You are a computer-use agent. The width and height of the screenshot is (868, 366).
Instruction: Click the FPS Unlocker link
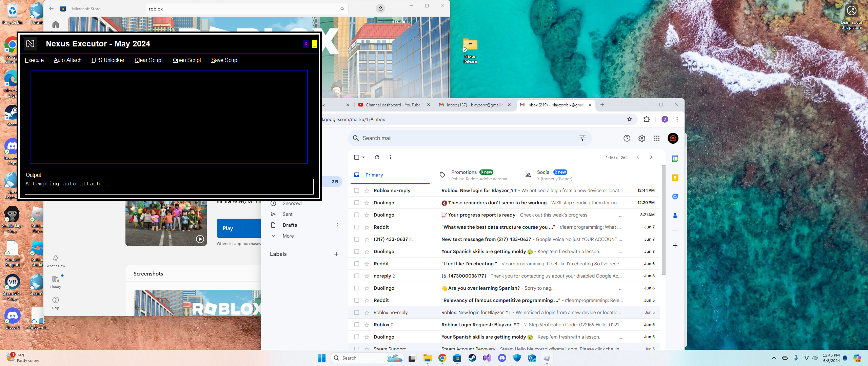(108, 60)
